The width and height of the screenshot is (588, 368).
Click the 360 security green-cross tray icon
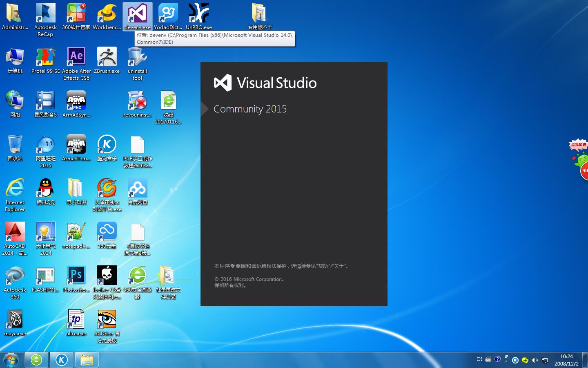pos(525,360)
